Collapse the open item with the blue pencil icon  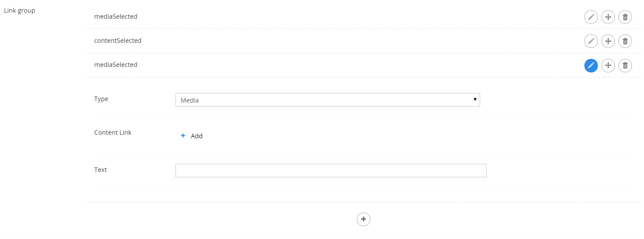[x=591, y=65]
